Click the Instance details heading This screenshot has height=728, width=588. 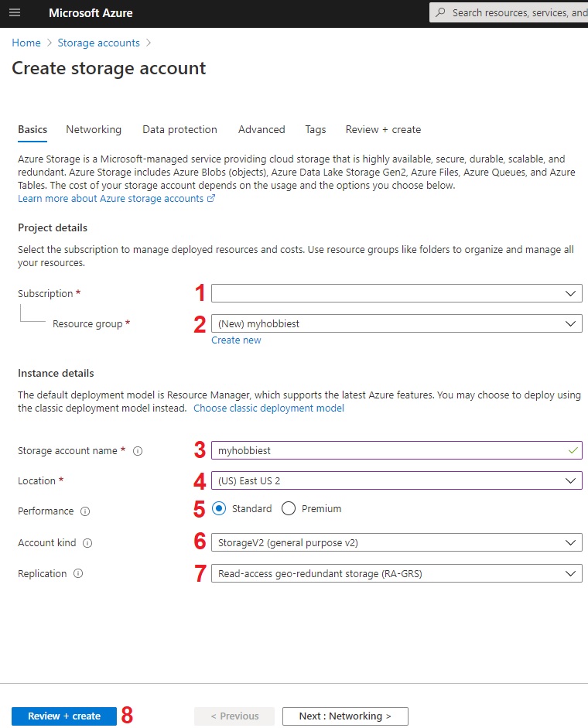click(x=56, y=374)
